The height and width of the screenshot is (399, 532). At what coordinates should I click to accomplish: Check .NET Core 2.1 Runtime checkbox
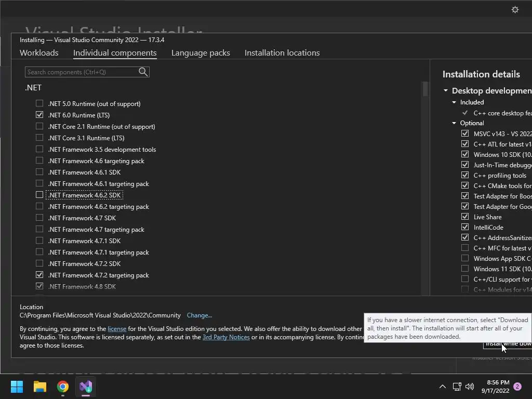pyautogui.click(x=39, y=126)
